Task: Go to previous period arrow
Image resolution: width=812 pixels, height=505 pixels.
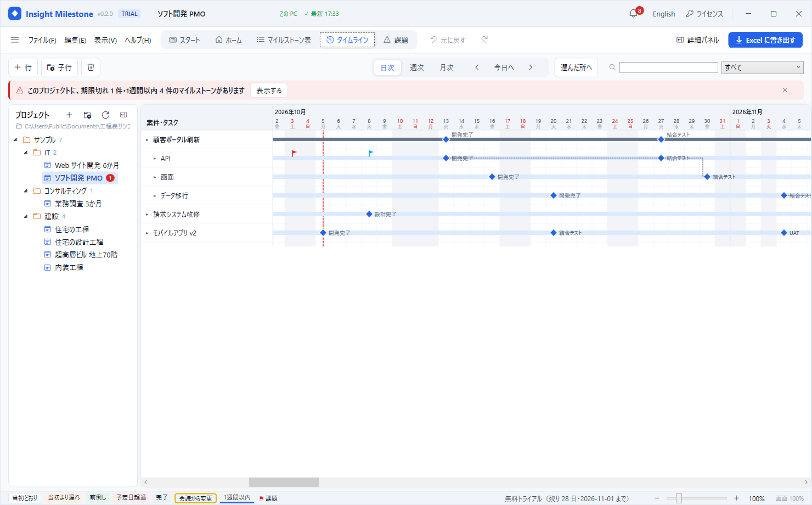Action: point(477,68)
